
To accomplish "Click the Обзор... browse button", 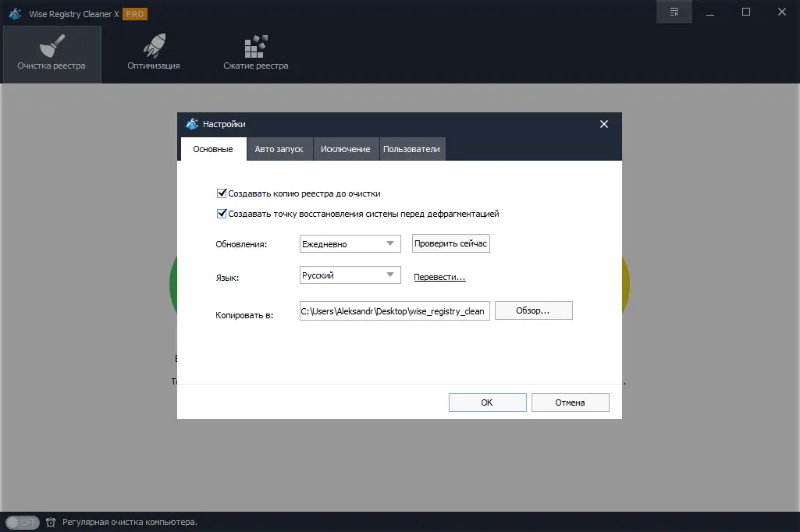I will point(534,310).
